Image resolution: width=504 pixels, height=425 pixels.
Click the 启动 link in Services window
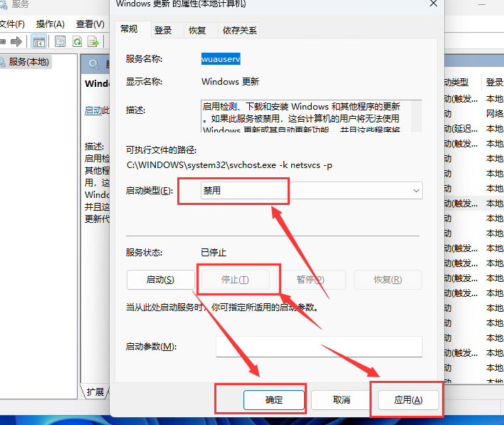(93, 110)
